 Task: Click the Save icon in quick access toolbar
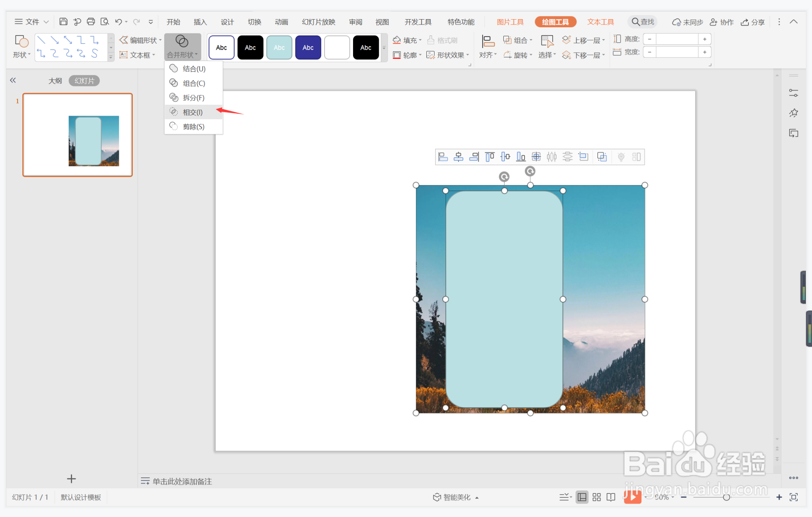(63, 22)
